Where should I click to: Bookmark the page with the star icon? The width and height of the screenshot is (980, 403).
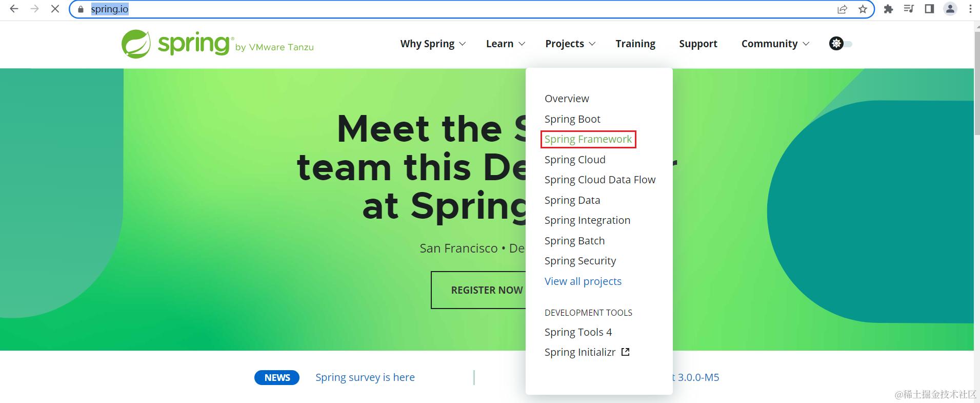click(863, 9)
